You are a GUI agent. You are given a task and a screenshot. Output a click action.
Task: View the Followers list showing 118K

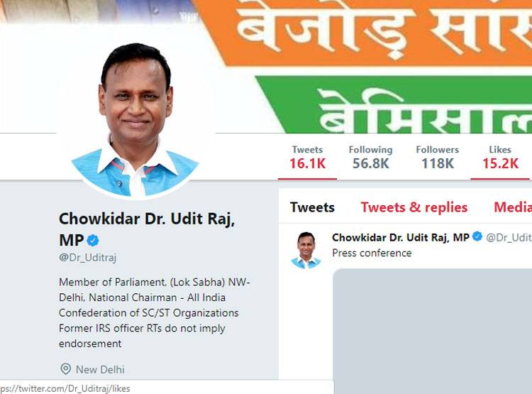[438, 158]
